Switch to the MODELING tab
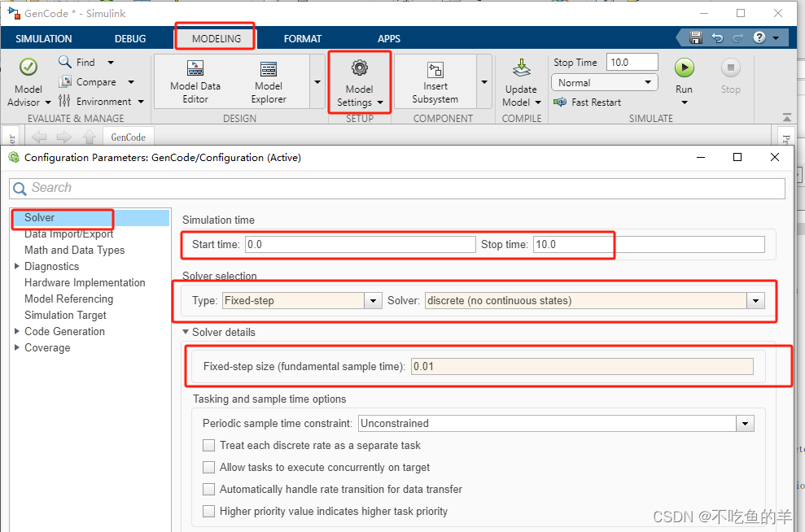This screenshot has height=532, width=805. 217,38
